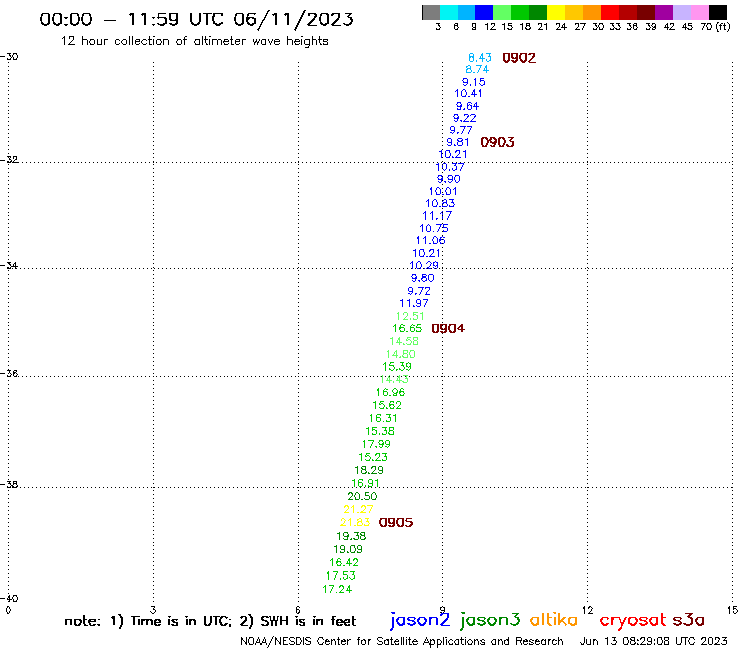Click the longitude axis label 12

(587, 610)
